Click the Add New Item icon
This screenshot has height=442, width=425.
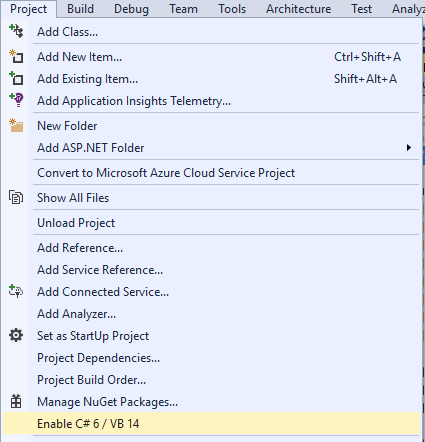16,56
